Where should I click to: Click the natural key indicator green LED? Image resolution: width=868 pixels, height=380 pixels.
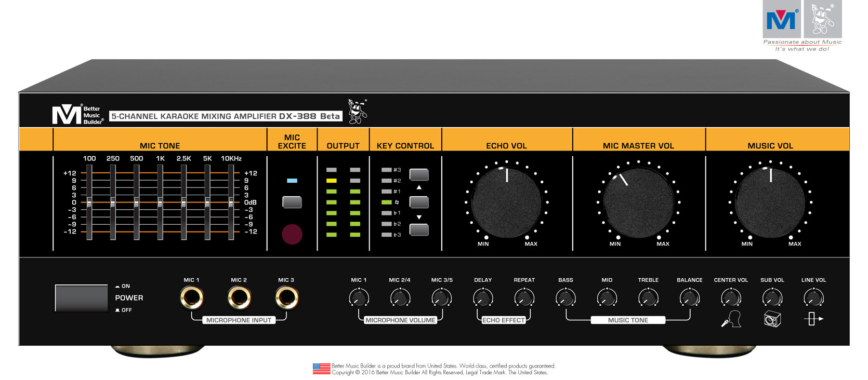pos(386,202)
